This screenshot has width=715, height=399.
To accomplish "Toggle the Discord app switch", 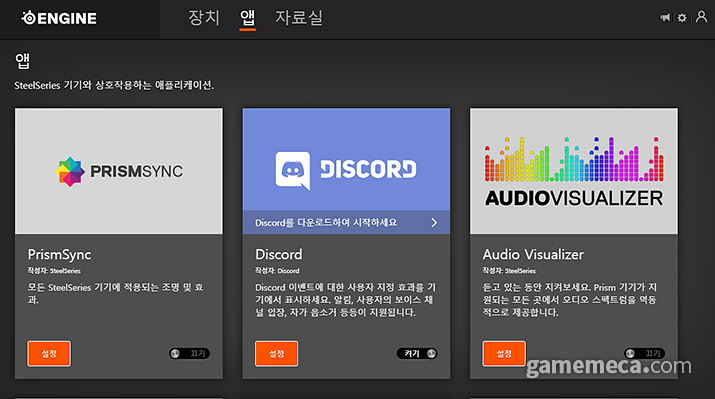I will [x=417, y=353].
